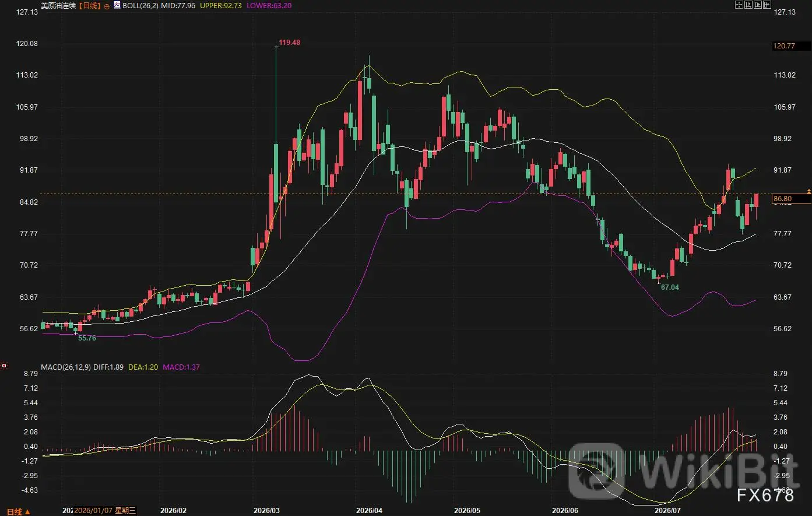812x516 pixels.
Task: Click the UPPER:92.73 Bollinger value
Action: 222,5
